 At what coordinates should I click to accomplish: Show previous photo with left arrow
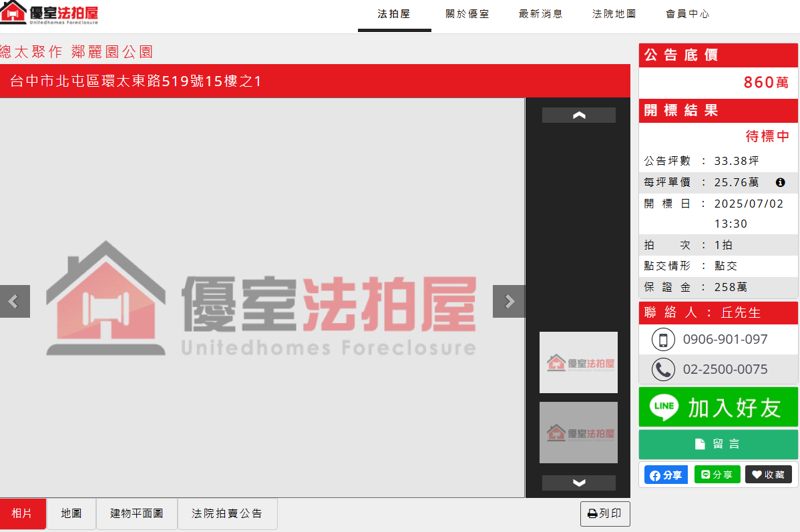click(x=14, y=302)
